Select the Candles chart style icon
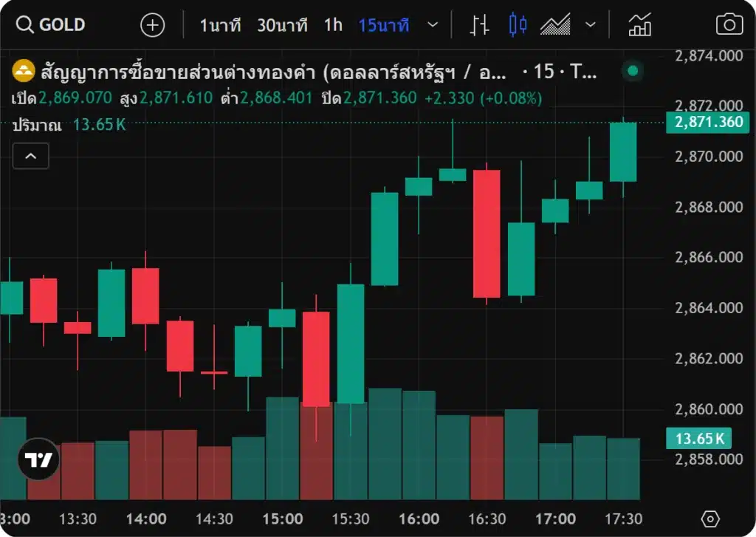 pyautogui.click(x=518, y=25)
